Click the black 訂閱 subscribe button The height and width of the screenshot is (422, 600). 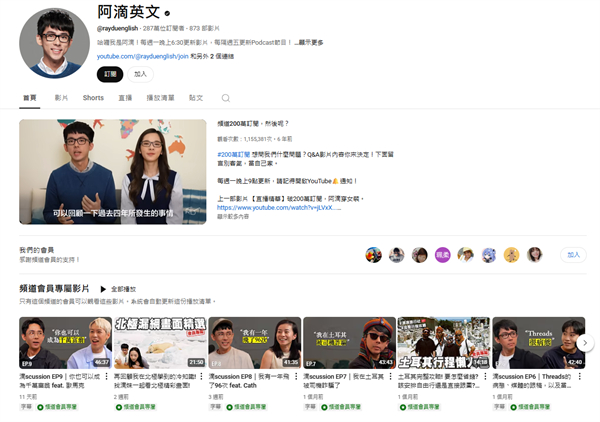[110, 74]
